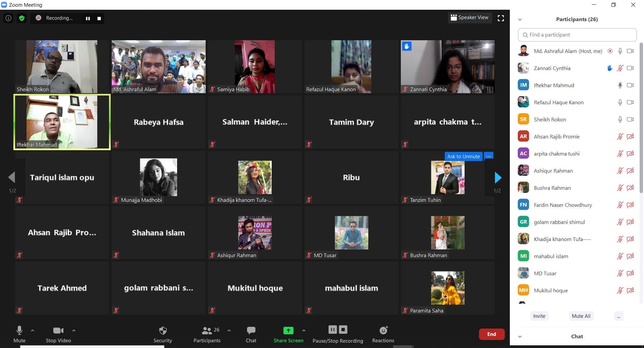Click the green encryption shield icon
644x348 pixels.
coord(22,18)
